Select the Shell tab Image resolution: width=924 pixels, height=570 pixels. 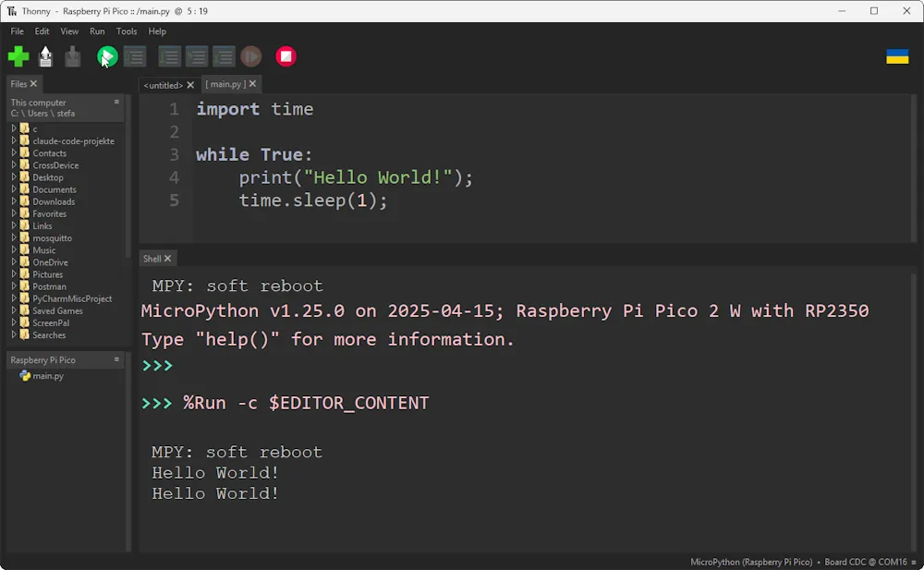152,258
